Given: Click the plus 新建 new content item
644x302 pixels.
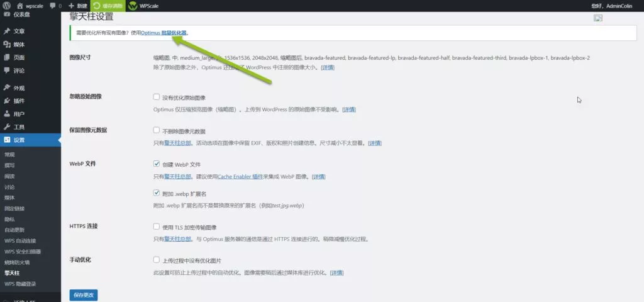Looking at the screenshot, I should pos(77,6).
